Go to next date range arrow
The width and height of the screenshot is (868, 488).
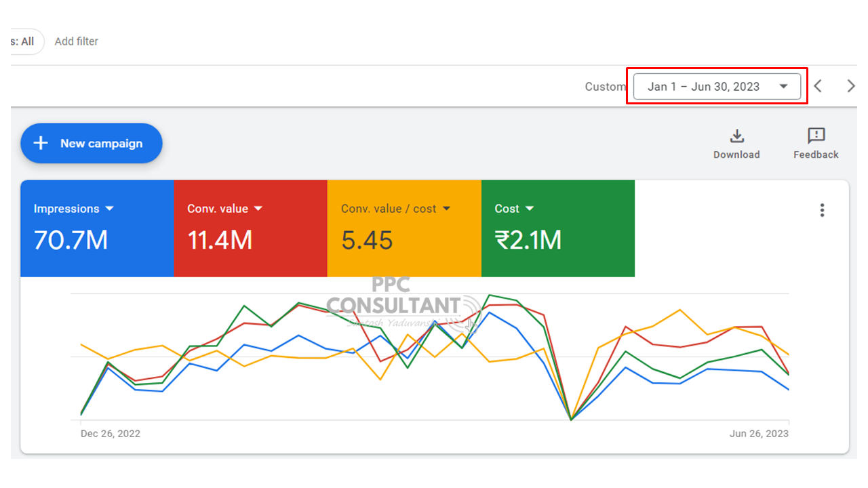point(851,86)
